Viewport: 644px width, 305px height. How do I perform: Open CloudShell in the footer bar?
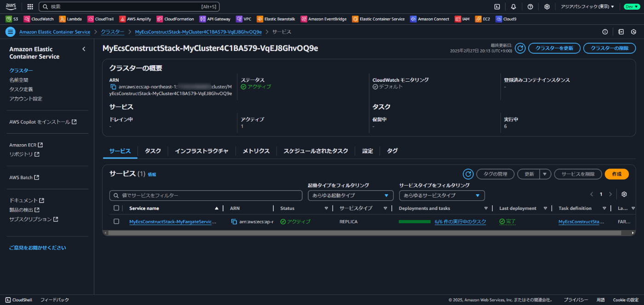coord(19,300)
